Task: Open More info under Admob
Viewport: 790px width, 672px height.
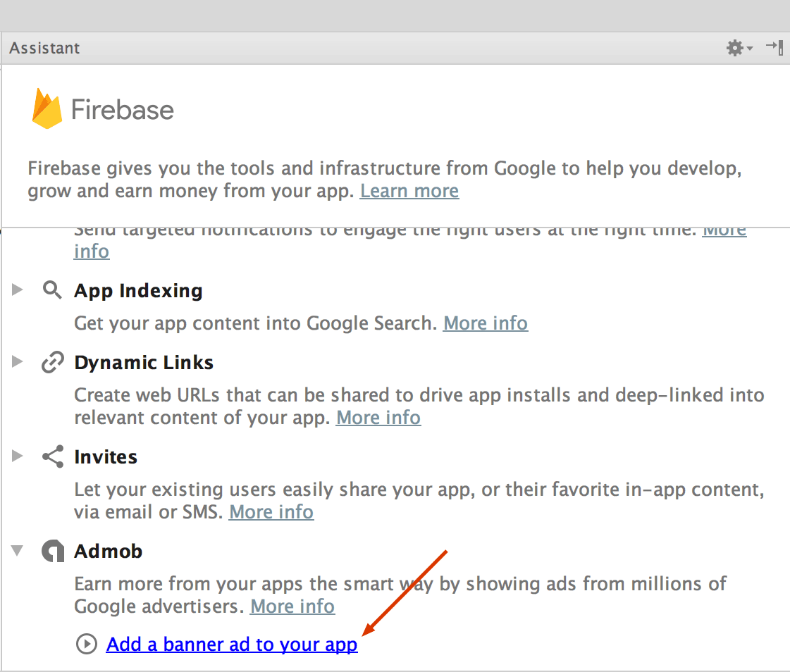Action: [x=292, y=606]
